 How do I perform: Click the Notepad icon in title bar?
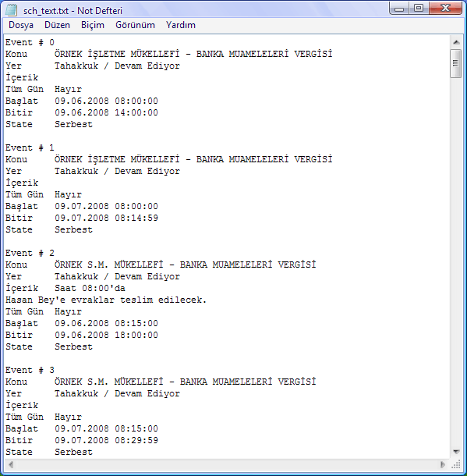pos(12,10)
